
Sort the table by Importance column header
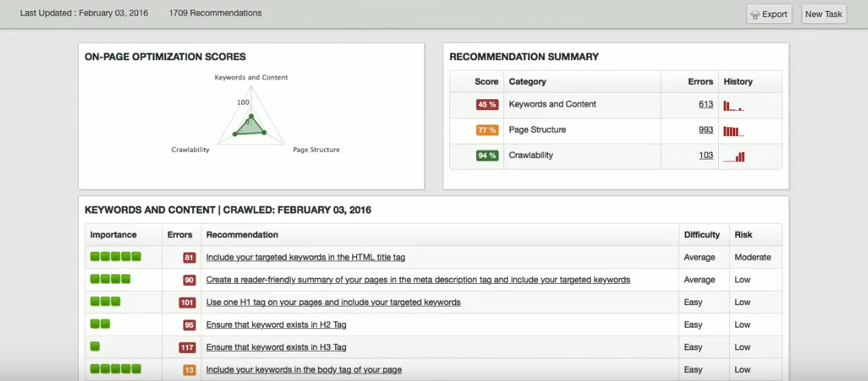pyautogui.click(x=114, y=235)
